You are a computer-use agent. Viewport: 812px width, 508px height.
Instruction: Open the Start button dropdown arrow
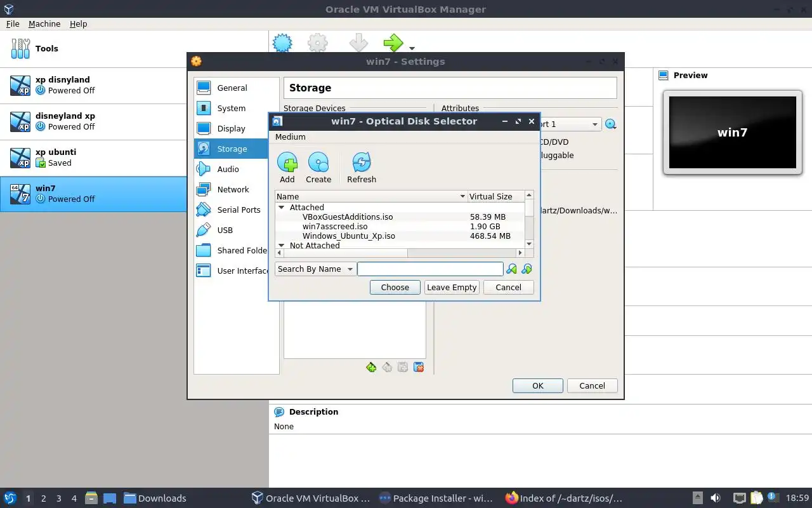pyautogui.click(x=412, y=48)
